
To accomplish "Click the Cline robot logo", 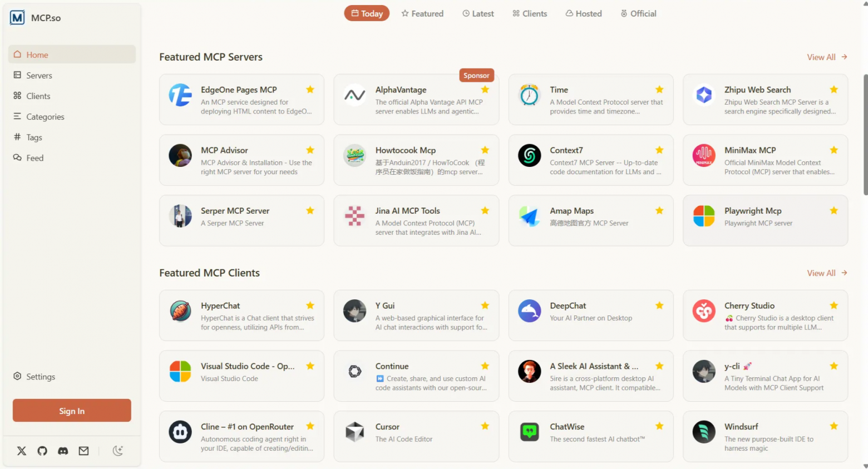I will (x=180, y=432).
